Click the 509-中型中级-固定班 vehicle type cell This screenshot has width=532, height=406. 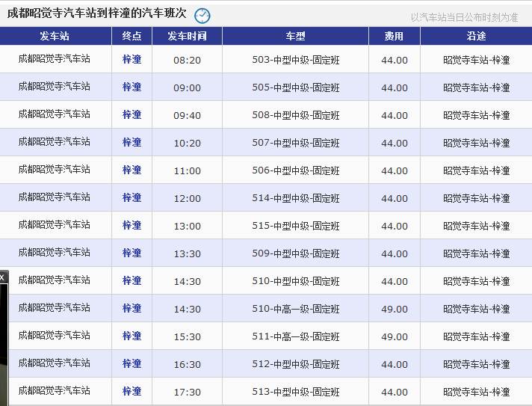[296, 253]
